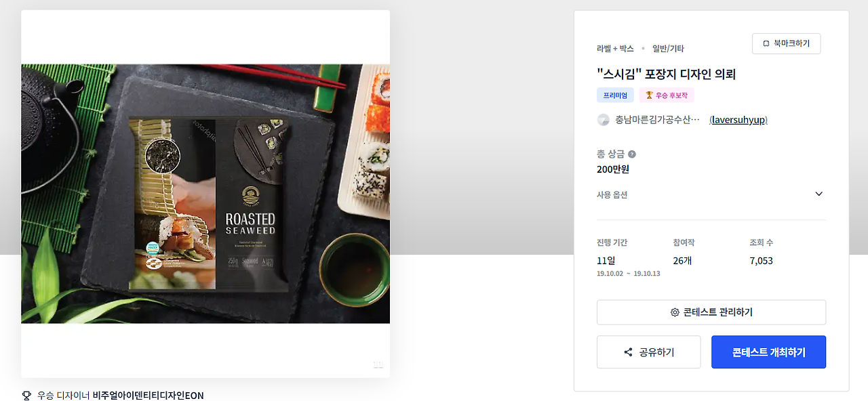Click the 프리미엄 badge
The height and width of the screenshot is (401, 868).
pos(615,96)
